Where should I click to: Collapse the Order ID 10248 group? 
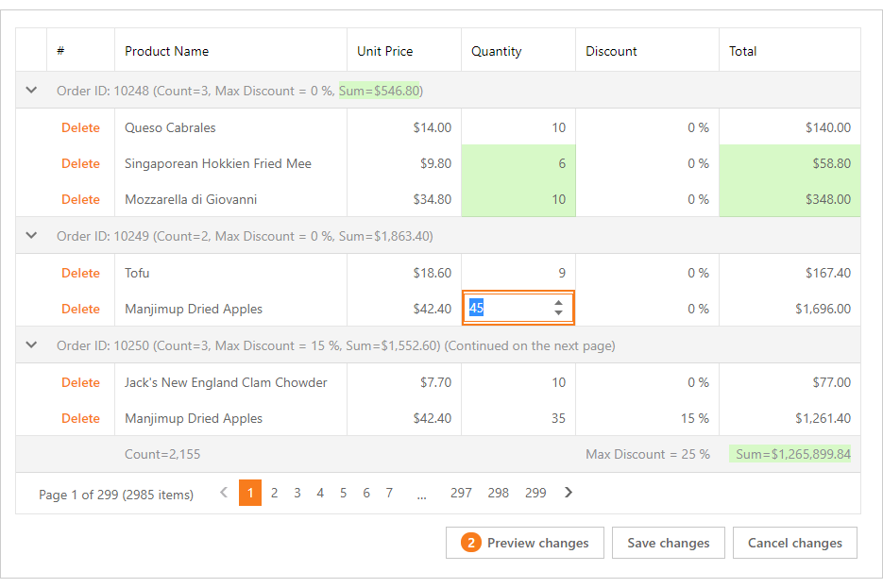[x=31, y=91]
